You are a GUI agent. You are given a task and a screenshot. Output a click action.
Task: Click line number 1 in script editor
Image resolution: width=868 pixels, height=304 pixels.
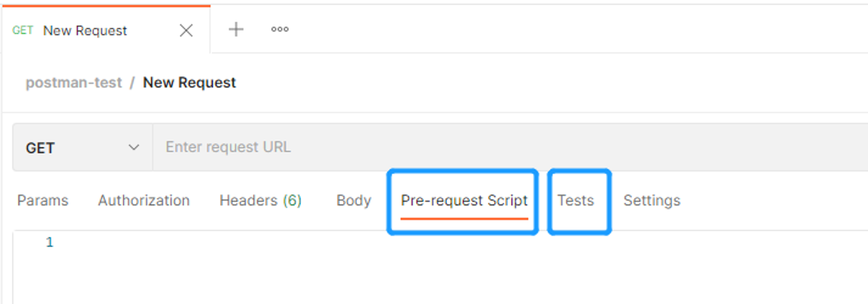[x=49, y=242]
